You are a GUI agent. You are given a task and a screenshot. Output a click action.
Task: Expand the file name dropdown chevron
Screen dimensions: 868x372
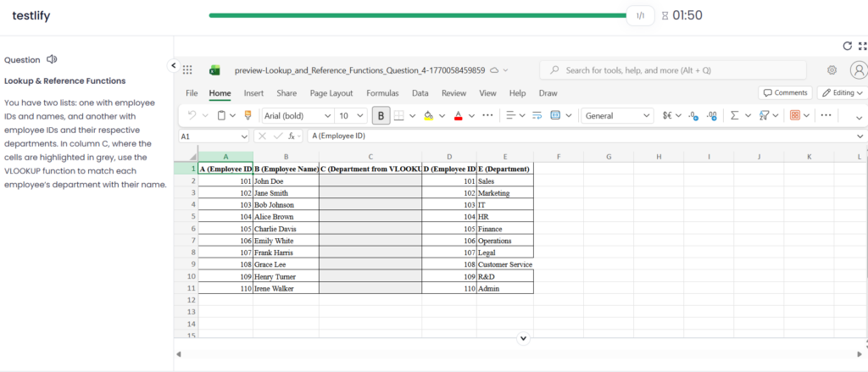505,71
